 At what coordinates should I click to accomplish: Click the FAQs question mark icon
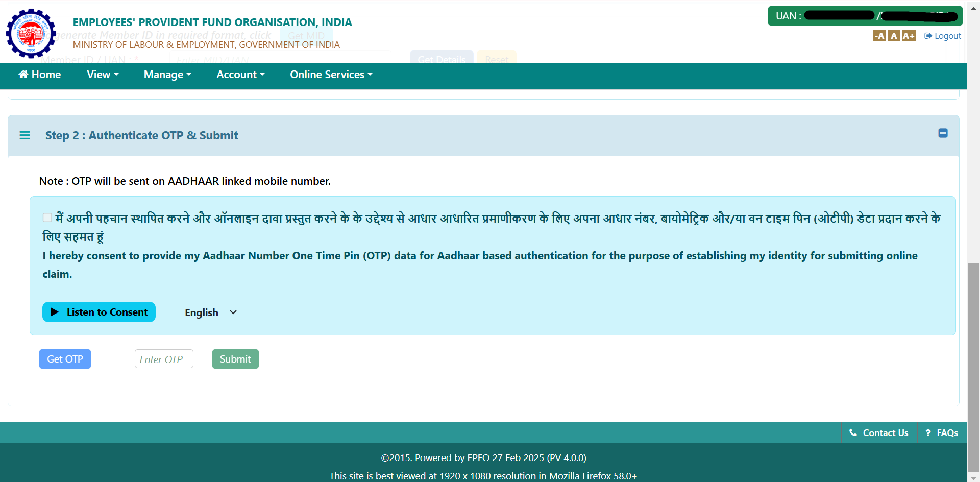click(x=929, y=432)
